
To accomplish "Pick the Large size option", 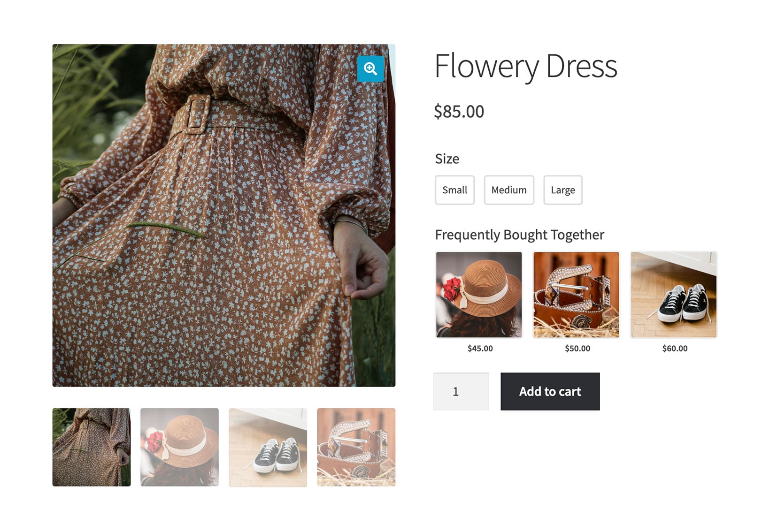I will [562, 190].
